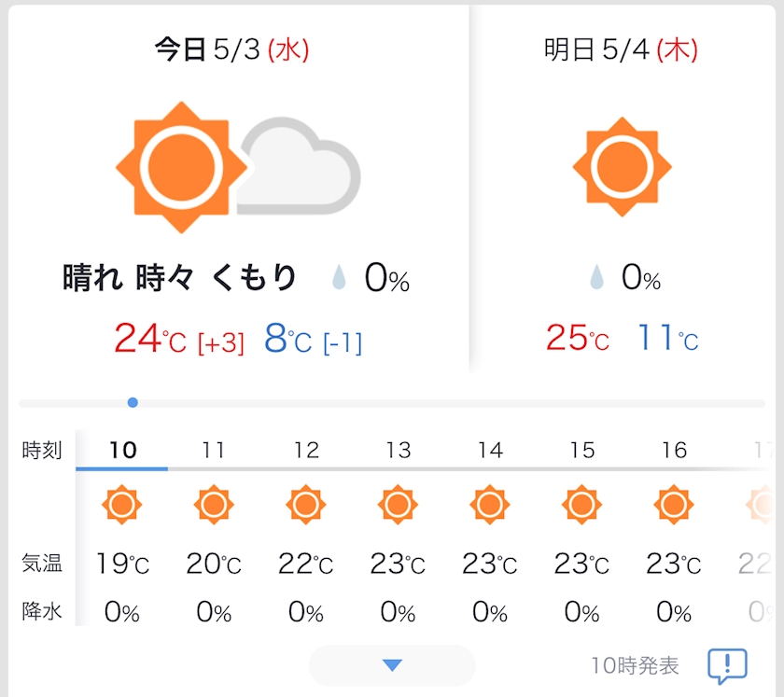This screenshot has width=784, height=697.
Task: Expand hourly forecast with the down arrow
Action: [x=392, y=665]
